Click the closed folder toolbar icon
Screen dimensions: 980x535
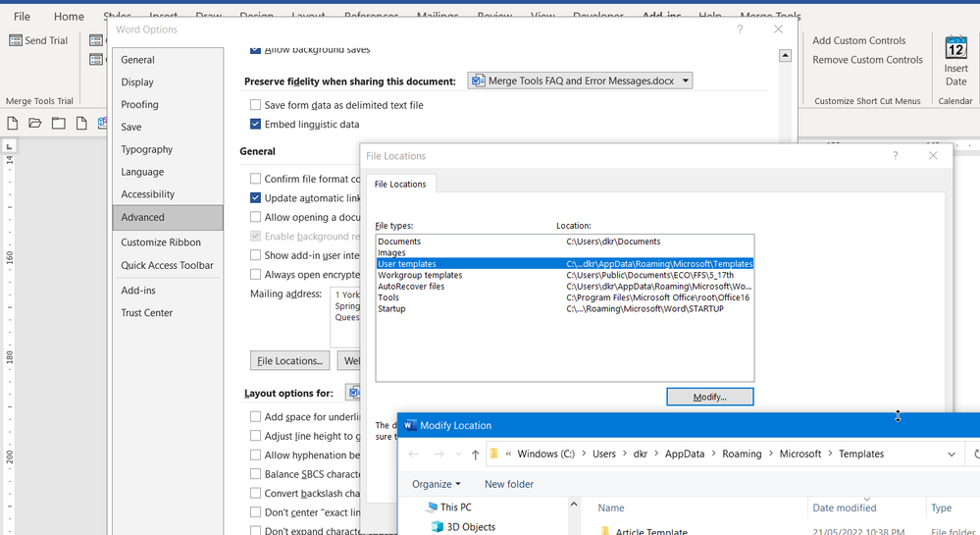point(58,124)
